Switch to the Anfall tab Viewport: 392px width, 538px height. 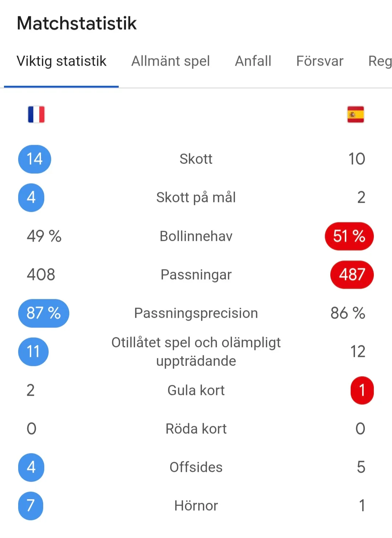(x=253, y=61)
